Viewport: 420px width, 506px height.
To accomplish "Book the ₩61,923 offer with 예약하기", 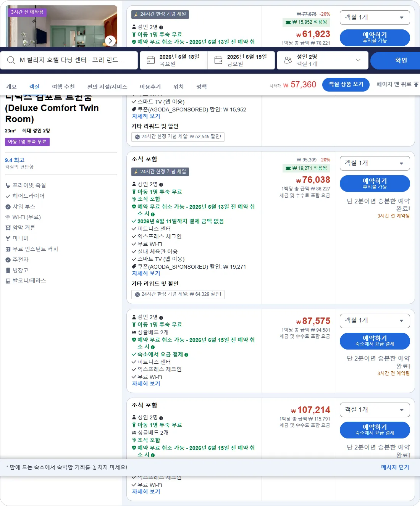I will (375, 37).
